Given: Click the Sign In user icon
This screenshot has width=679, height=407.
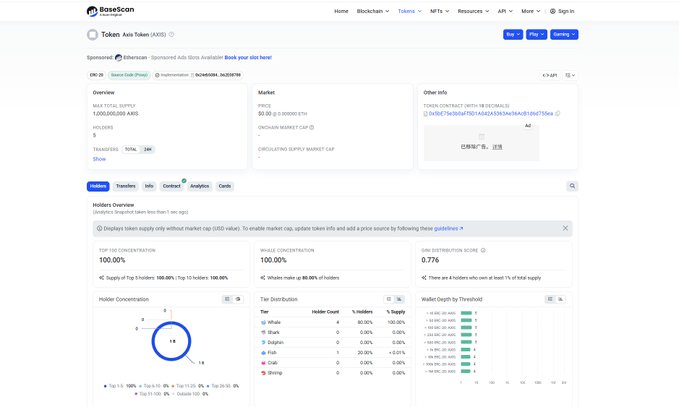Looking at the screenshot, I should [x=553, y=11].
